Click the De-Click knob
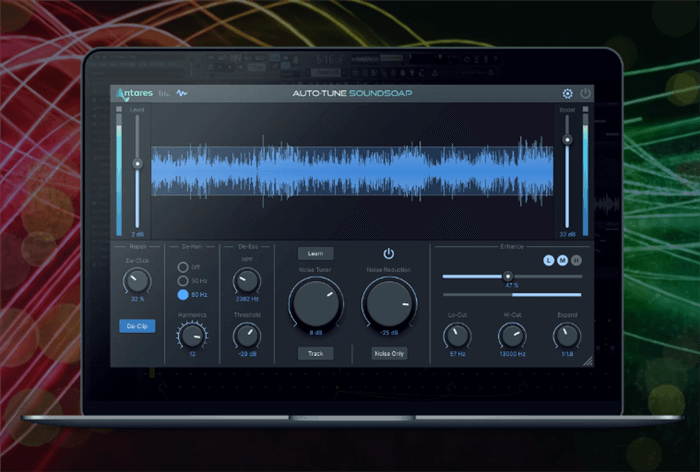The width and height of the screenshot is (700, 472). click(x=137, y=281)
